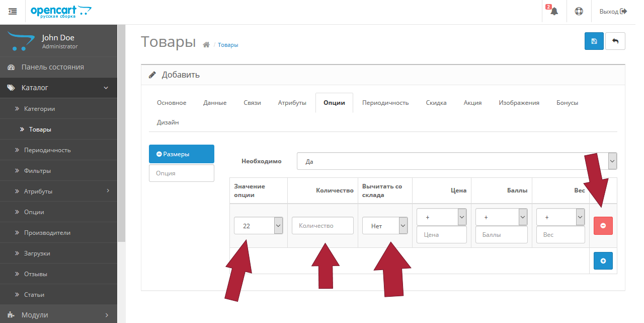The width and height of the screenshot is (644, 323).
Task: Click the OpenCart logo
Action: (x=61, y=11)
